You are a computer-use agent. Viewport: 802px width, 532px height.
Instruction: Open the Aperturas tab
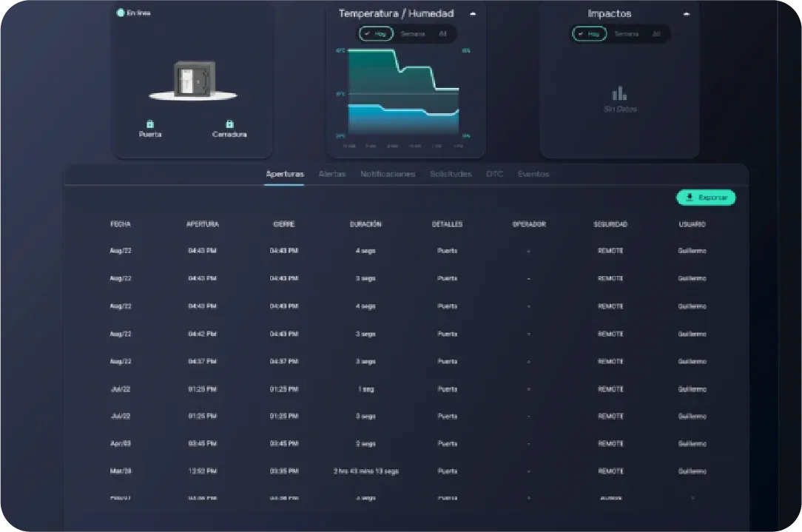pos(285,174)
